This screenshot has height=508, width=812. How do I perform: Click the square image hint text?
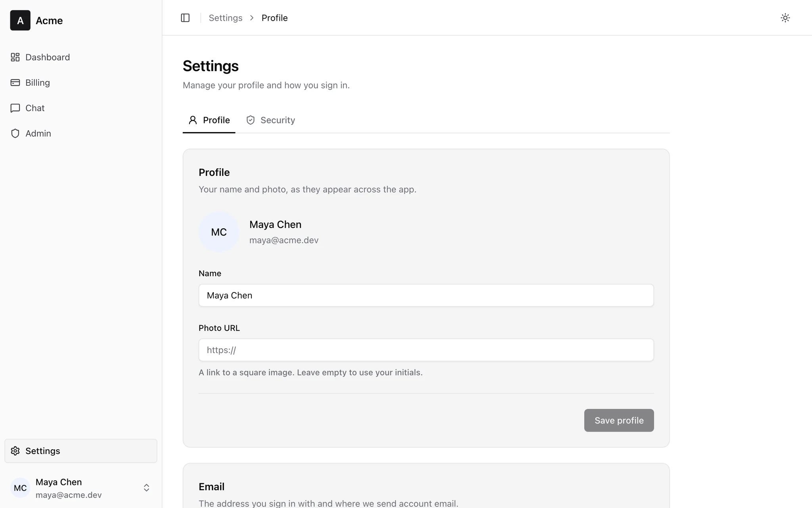(x=310, y=372)
